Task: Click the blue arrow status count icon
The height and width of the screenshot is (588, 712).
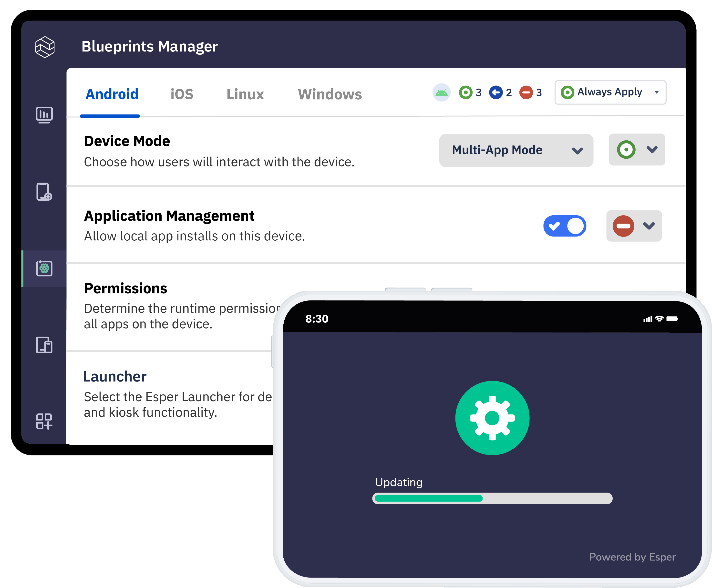Action: 496,93
